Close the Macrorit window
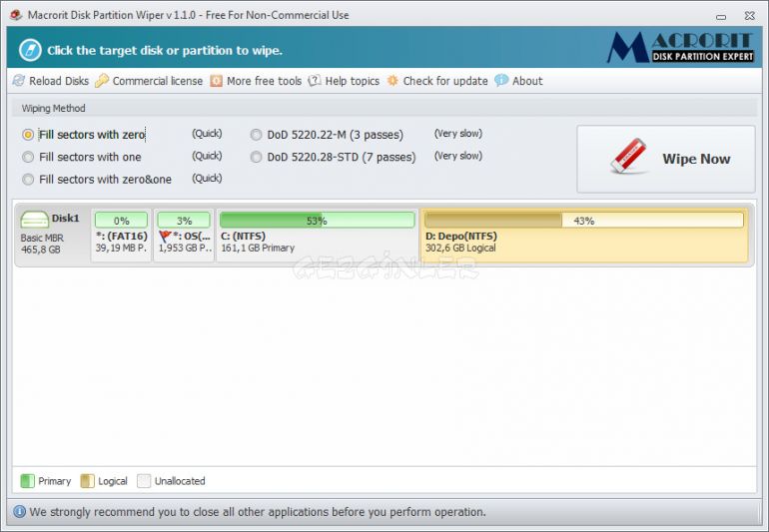The width and height of the screenshot is (769, 532). tap(749, 16)
